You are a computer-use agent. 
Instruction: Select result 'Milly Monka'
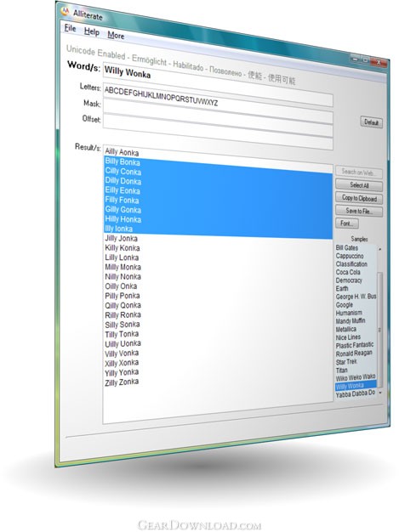(x=123, y=267)
